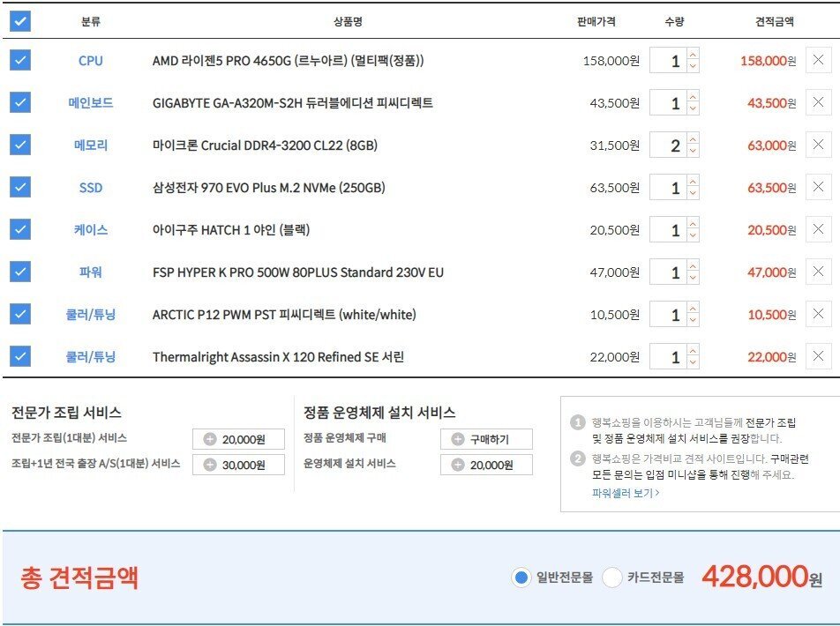840x626 pixels.
Task: Uncheck the Thermalright Assassin checkbox
Action: click(x=19, y=356)
